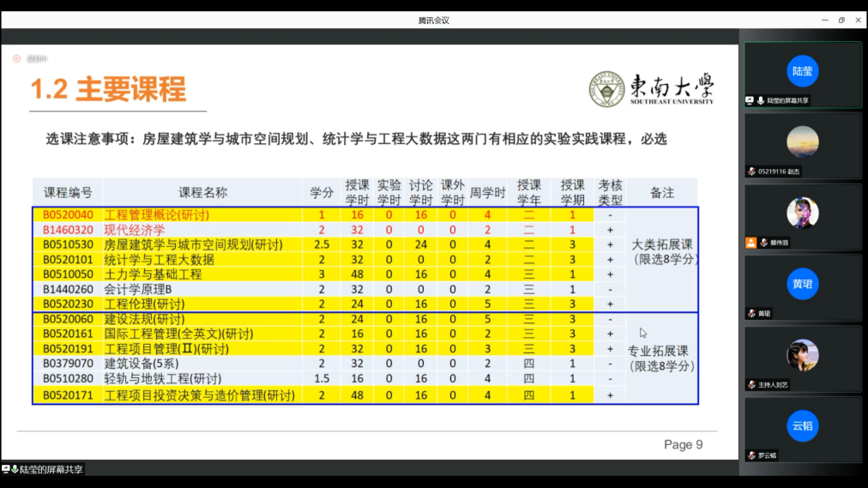868x488 pixels.
Task: Click muted mic icon beside 主持人刘艺
Action: coord(751,384)
